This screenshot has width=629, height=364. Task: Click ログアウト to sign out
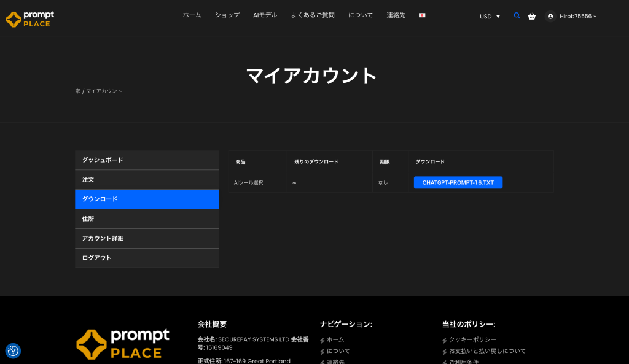(146, 258)
